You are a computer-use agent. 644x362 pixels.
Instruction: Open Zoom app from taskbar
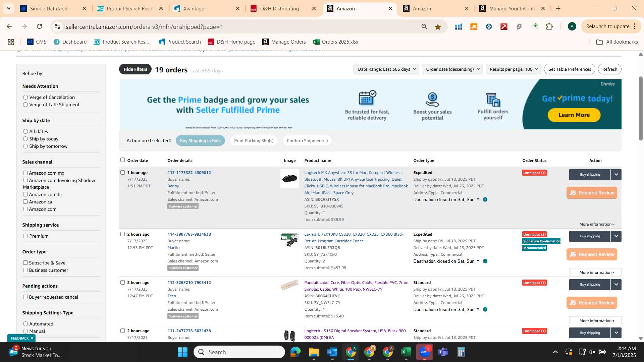coord(424,352)
